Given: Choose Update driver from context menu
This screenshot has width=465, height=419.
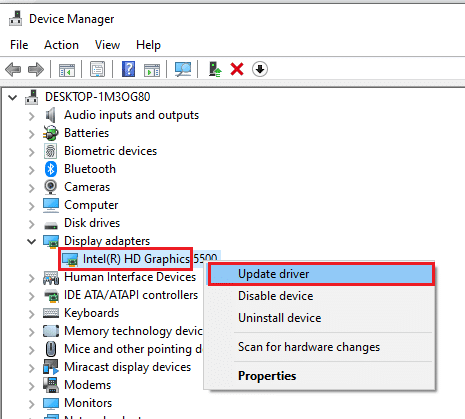Looking at the screenshot, I should 321,274.
